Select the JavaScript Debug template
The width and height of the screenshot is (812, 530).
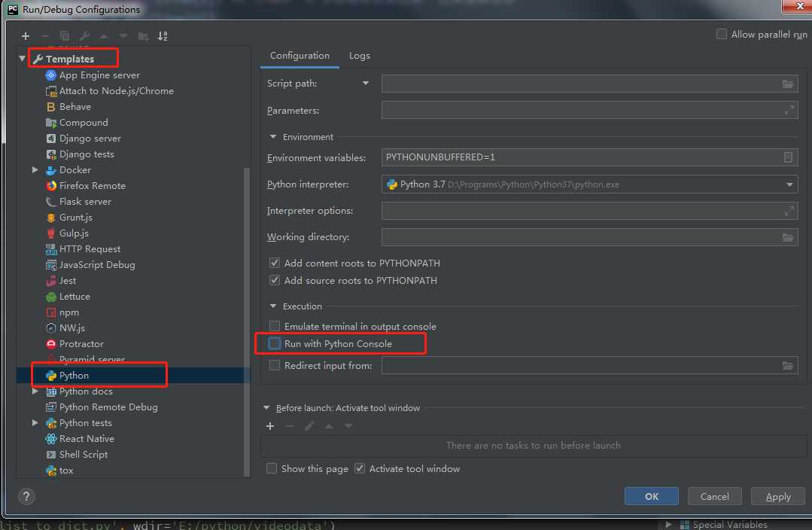[90, 265]
